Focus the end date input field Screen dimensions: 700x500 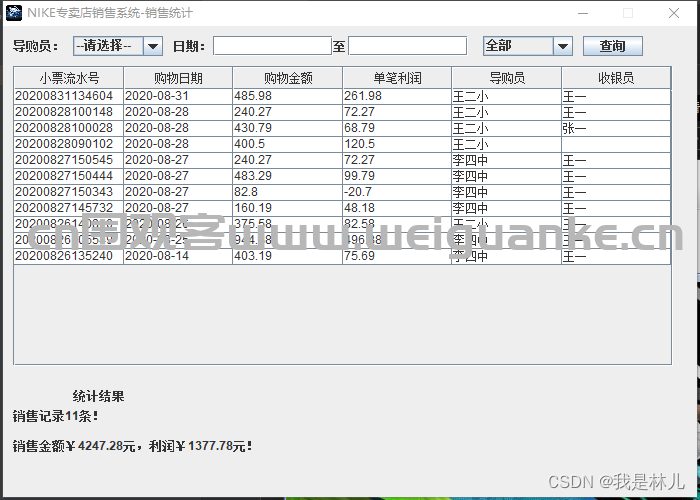[408, 46]
